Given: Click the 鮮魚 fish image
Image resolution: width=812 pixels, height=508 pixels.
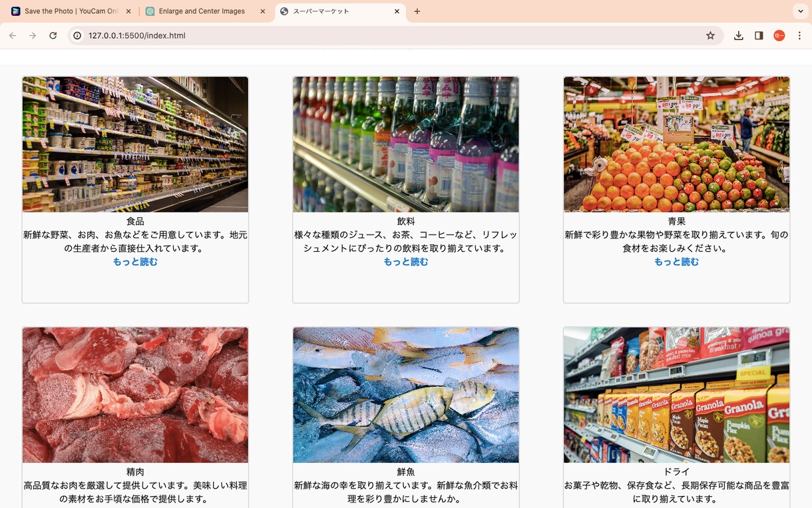Looking at the screenshot, I should click(x=406, y=395).
